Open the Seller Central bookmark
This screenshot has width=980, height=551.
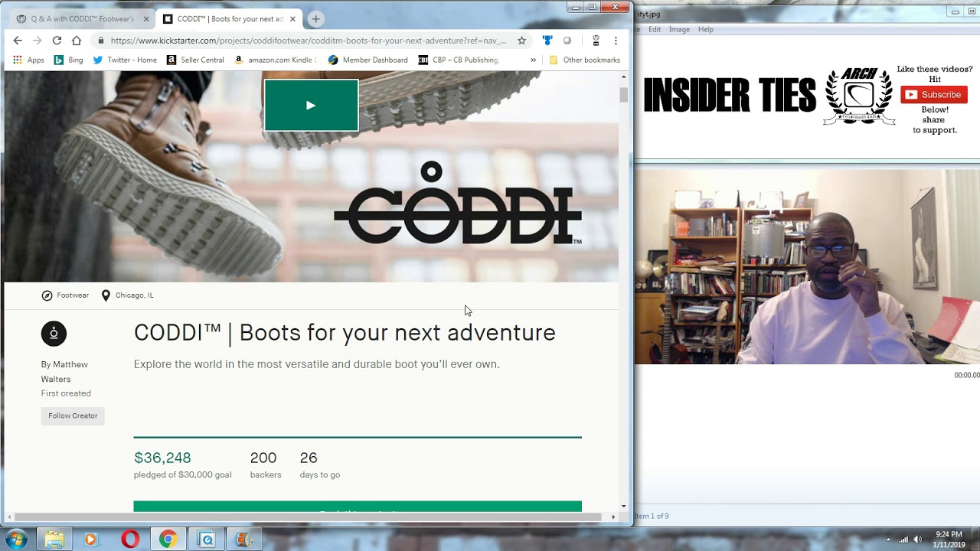[195, 60]
